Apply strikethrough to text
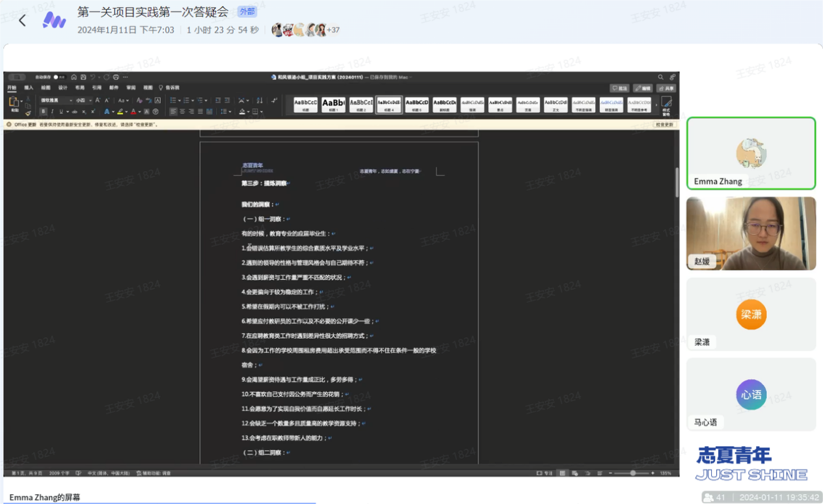The image size is (823, 504). coord(74,112)
